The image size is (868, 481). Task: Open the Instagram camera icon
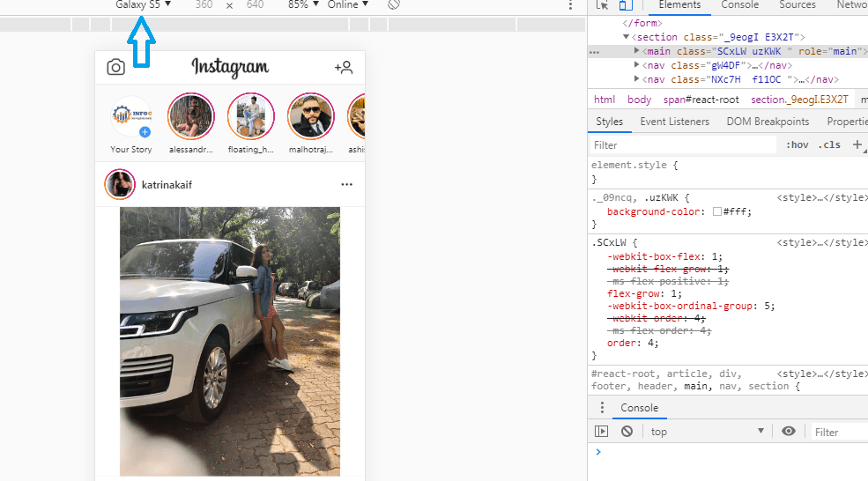pos(115,67)
